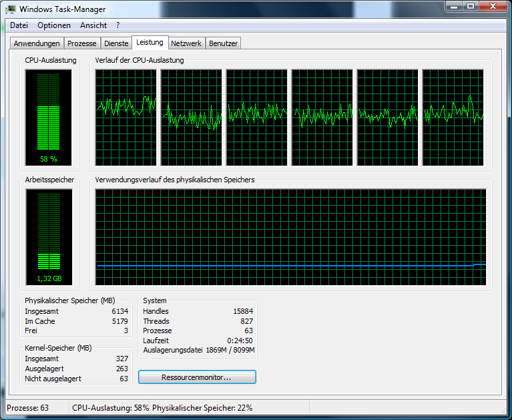This screenshot has height=420, width=512.
Task: Click the Arbeitsspeicher 1,32 GB gauge
Action: 49,237
